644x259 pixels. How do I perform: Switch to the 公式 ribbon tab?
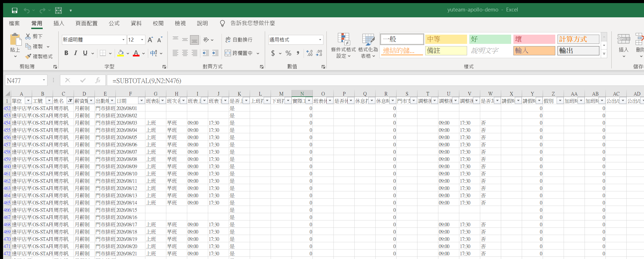click(x=114, y=23)
